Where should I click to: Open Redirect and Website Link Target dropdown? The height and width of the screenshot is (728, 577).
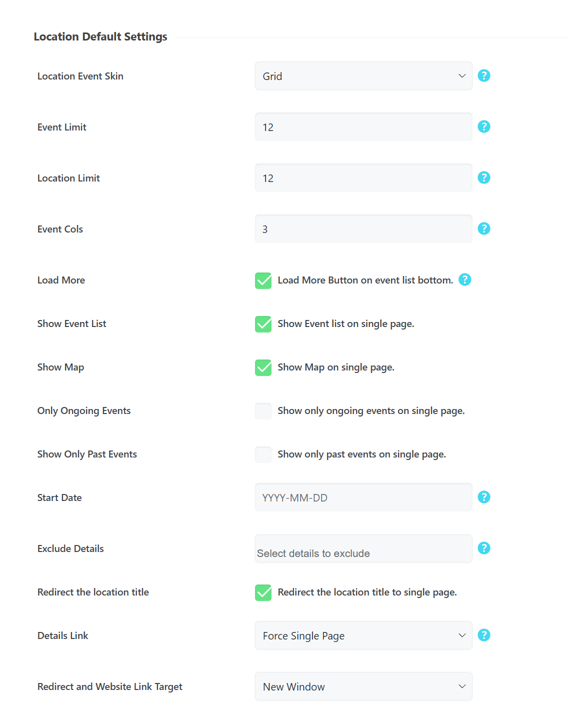(x=363, y=686)
